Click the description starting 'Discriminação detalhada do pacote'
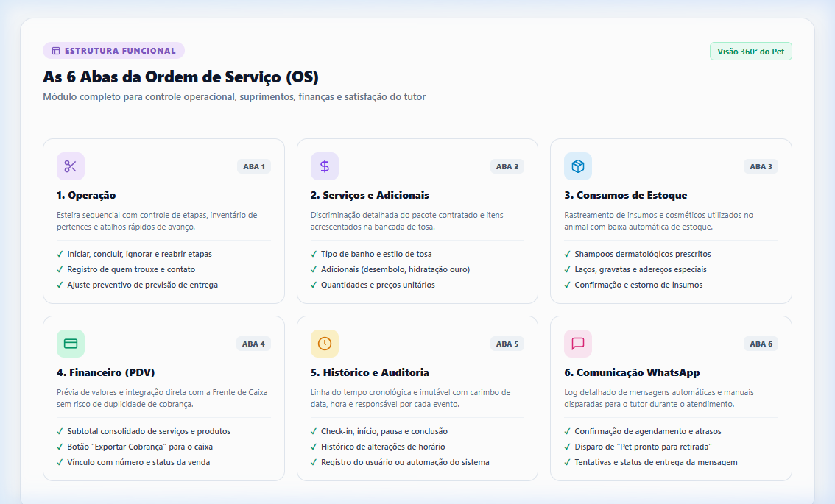The width and height of the screenshot is (835, 504). pos(407,221)
